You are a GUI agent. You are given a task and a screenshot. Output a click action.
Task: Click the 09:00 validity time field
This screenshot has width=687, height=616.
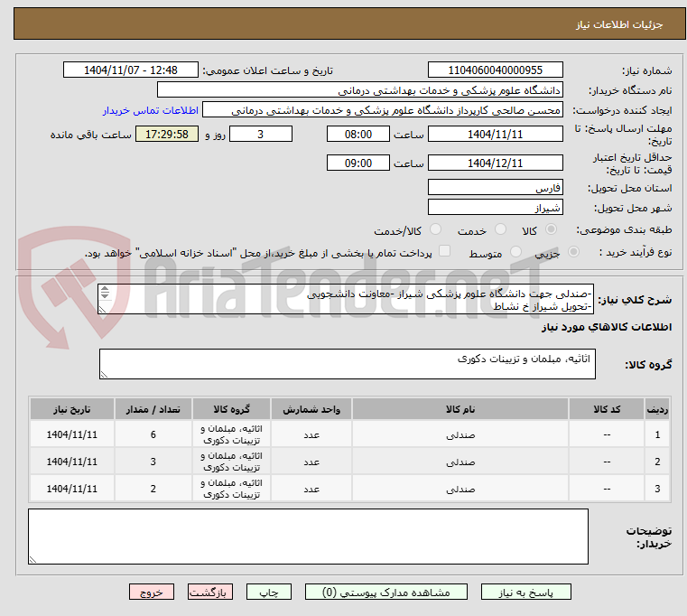358,163
